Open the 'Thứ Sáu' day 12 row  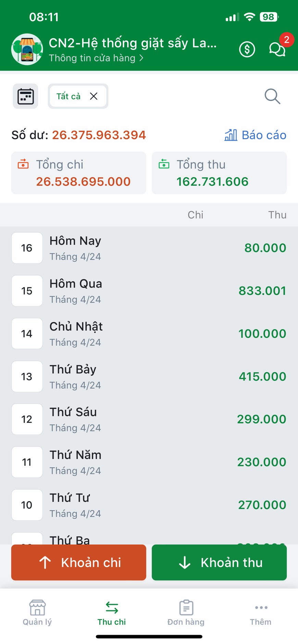click(x=149, y=419)
